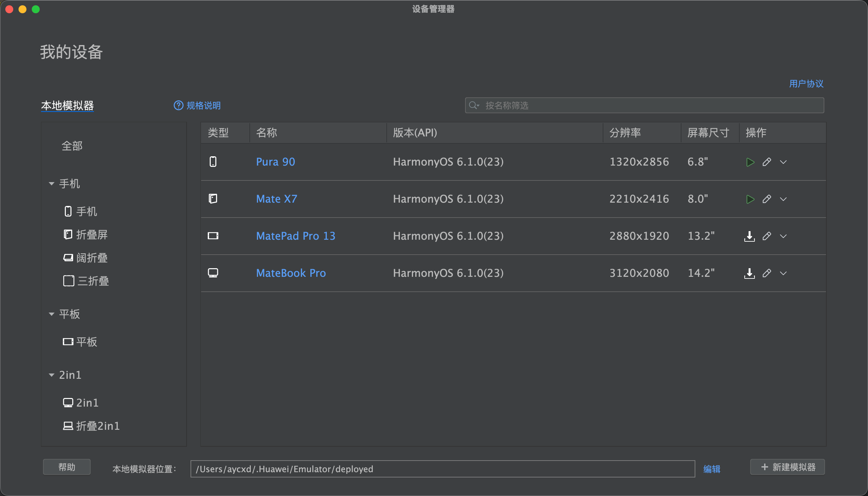The width and height of the screenshot is (868, 496).
Task: Click the 6.8" screen size cell
Action: click(698, 162)
